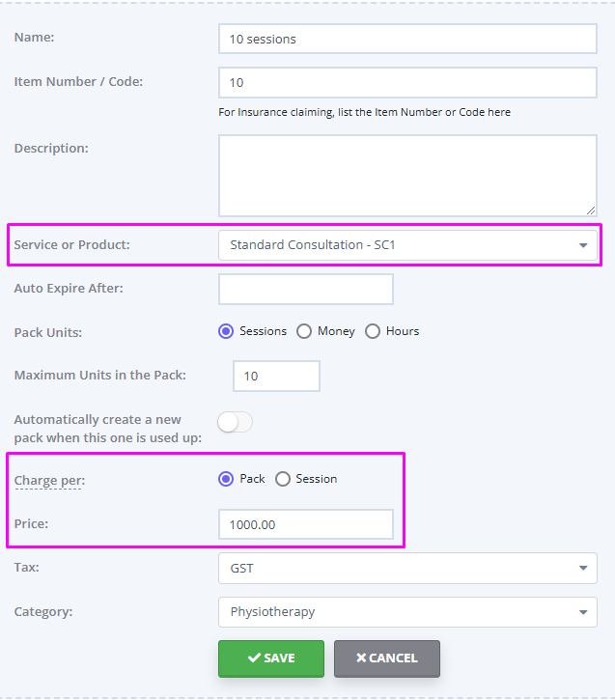Open the Tax dropdown showing GST
615x700 pixels.
(407, 569)
